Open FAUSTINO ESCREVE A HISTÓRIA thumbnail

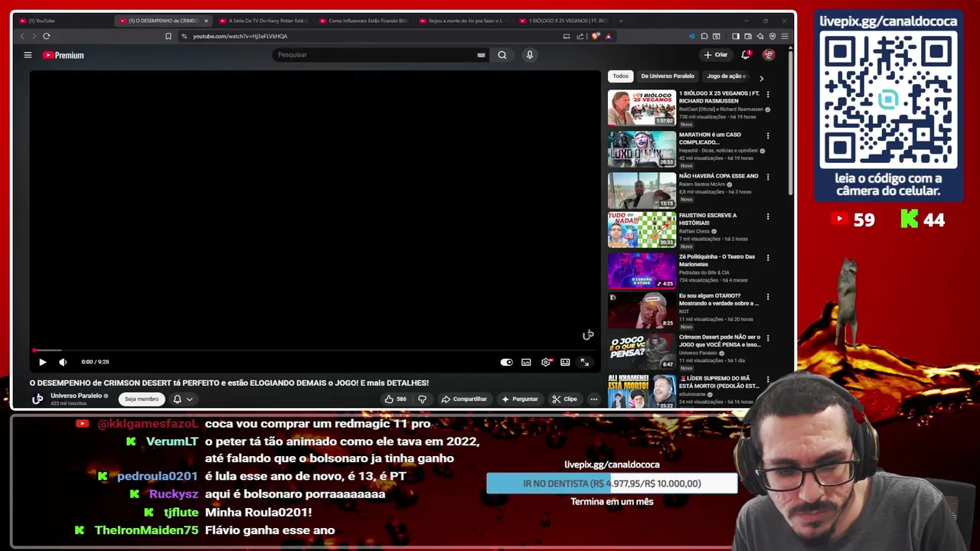click(642, 230)
